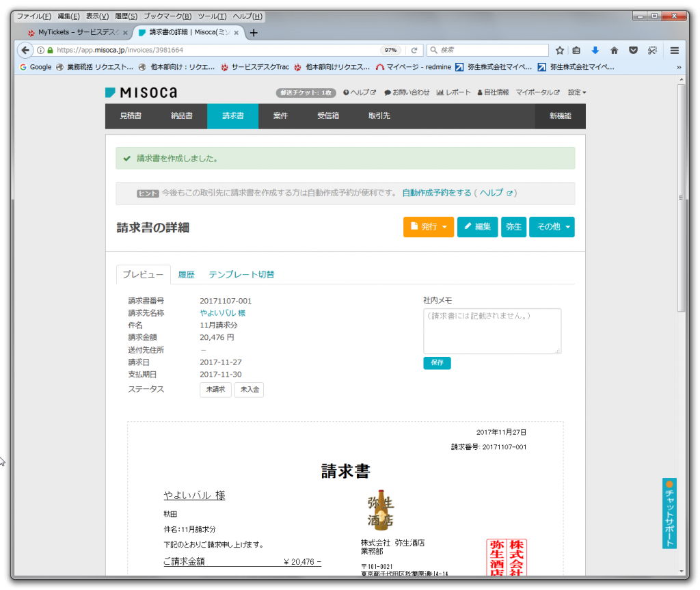Open the 受信箱 section
700x590 pixels.
pos(327,116)
